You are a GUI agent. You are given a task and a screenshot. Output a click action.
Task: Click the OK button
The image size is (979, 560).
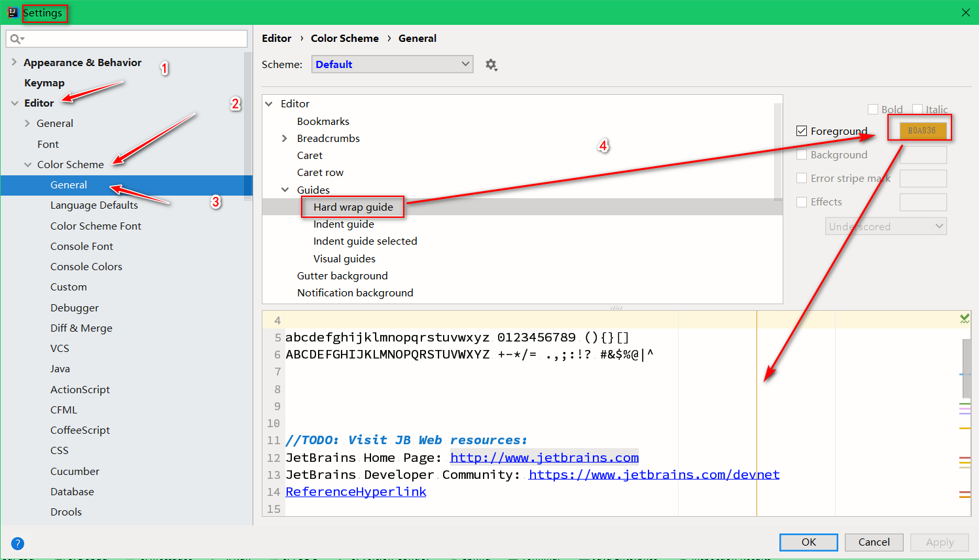[809, 542]
